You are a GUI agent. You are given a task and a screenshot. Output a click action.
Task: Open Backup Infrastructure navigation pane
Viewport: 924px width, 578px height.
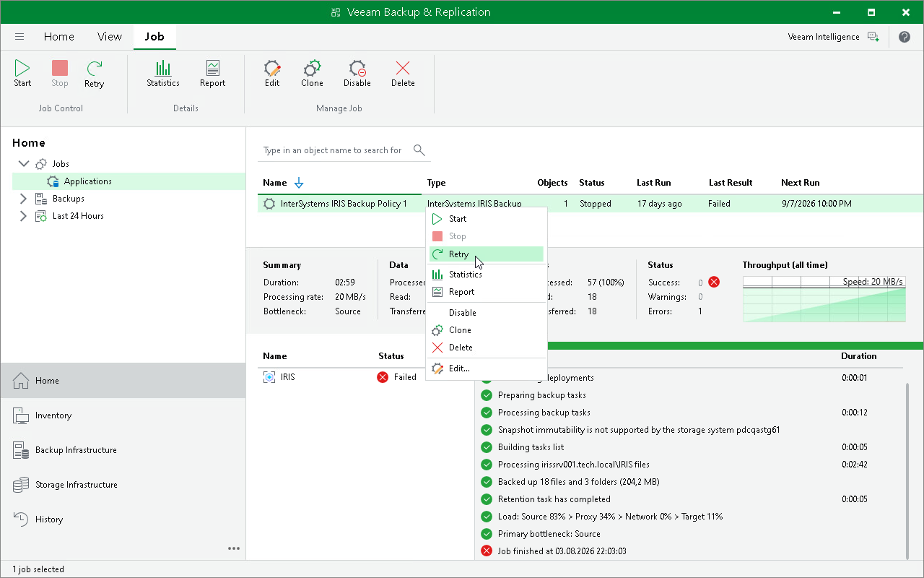tap(123, 450)
